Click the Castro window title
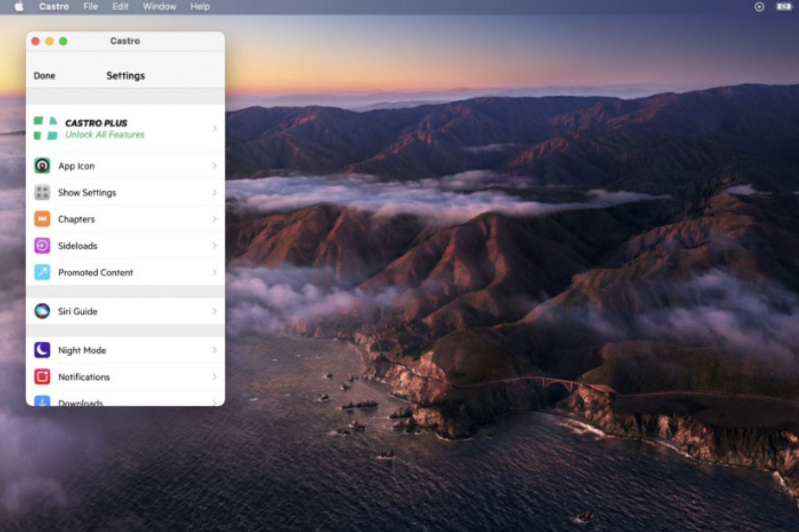The image size is (799, 532). click(125, 41)
